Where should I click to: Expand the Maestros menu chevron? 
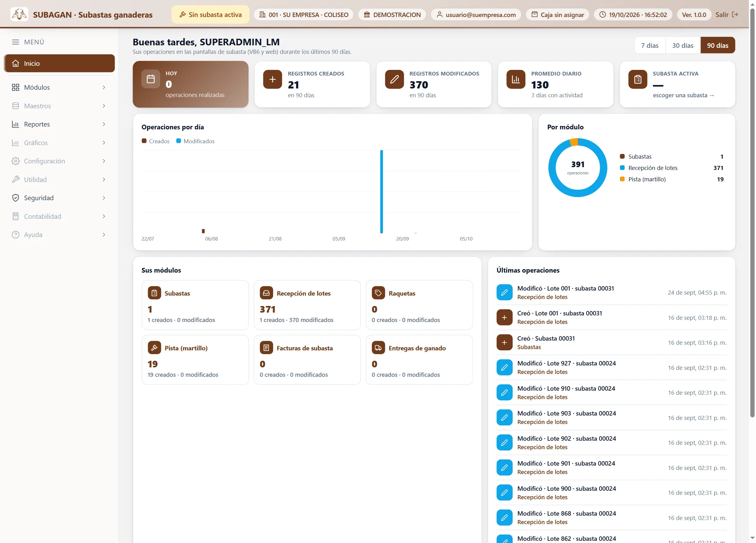tap(104, 106)
